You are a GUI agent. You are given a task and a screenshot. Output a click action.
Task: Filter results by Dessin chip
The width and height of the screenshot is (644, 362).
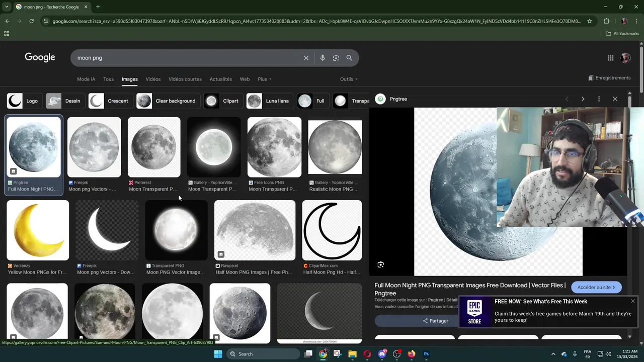click(x=64, y=101)
